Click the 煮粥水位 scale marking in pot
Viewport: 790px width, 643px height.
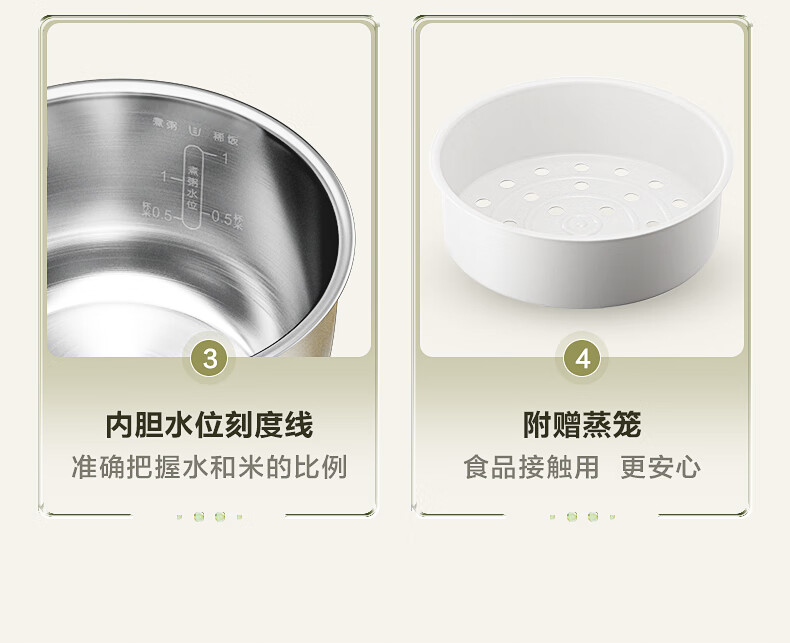tap(192, 187)
